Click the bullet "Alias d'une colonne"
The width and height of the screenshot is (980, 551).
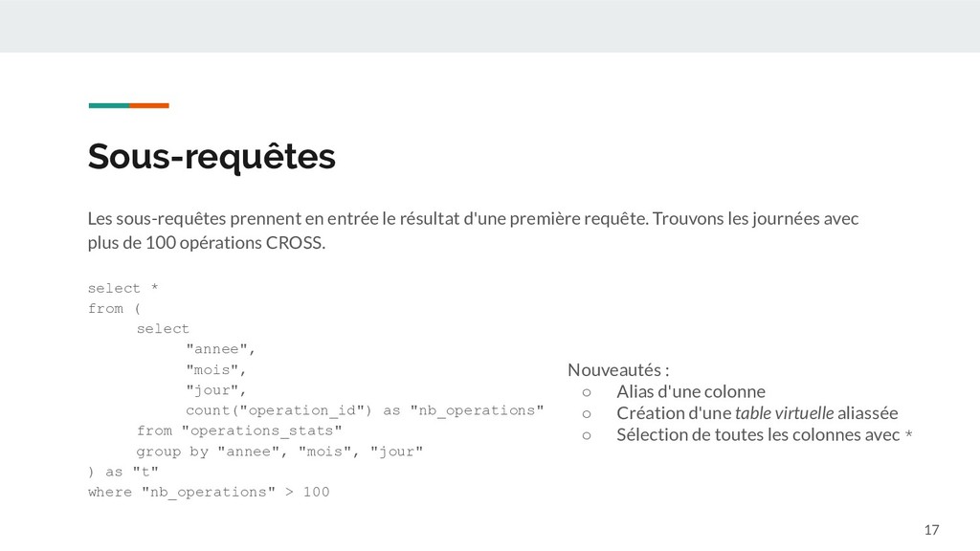coord(691,391)
